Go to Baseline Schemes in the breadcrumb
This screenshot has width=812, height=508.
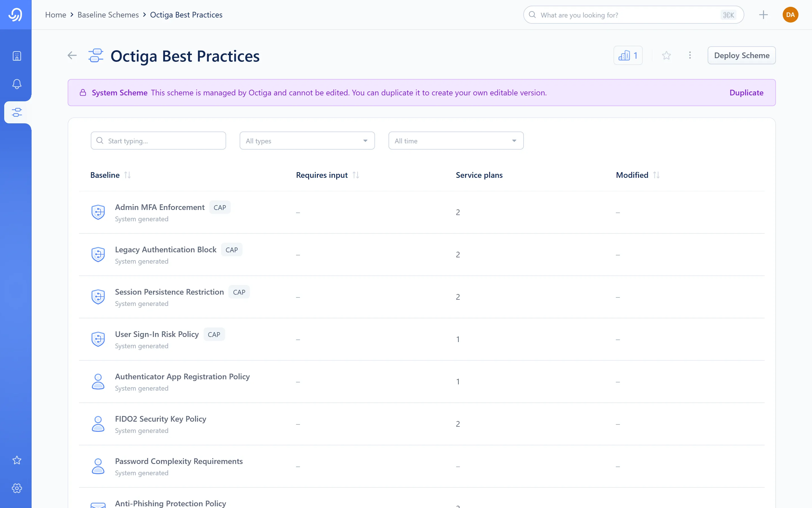pyautogui.click(x=108, y=15)
